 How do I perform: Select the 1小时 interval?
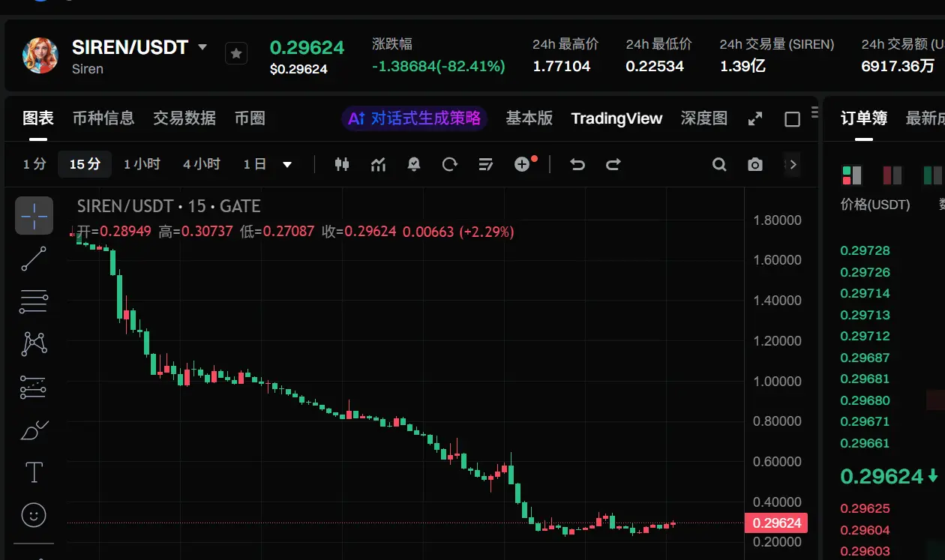point(142,164)
